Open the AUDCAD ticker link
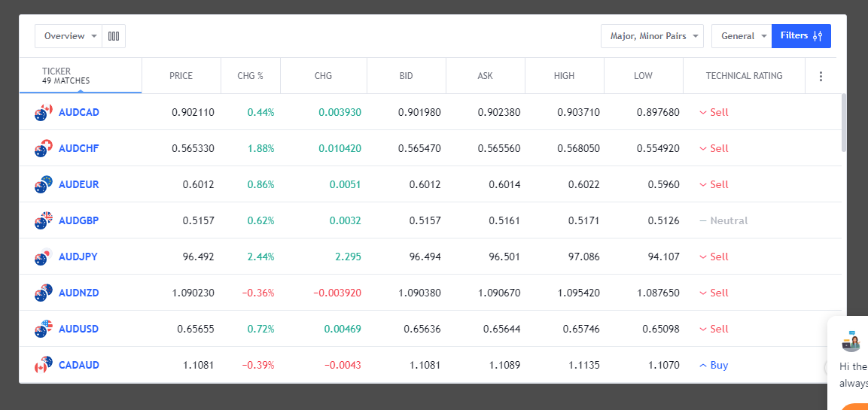 point(78,112)
